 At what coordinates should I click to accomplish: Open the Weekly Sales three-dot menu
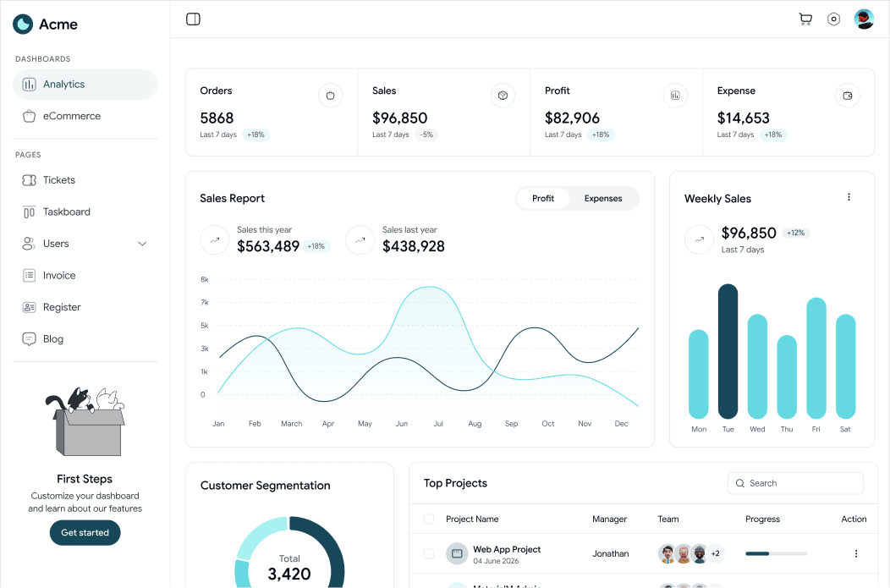[849, 197]
